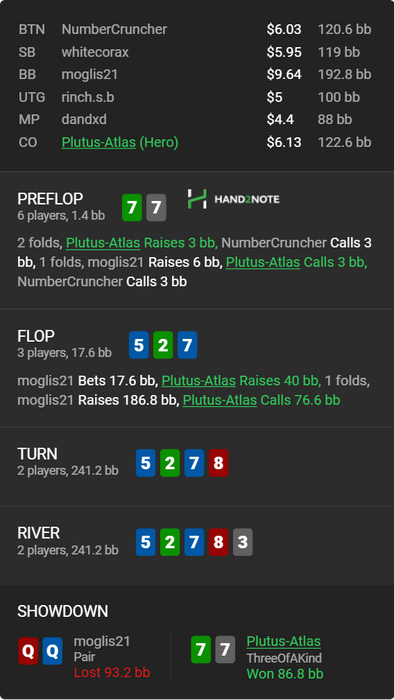394x700 pixels.
Task: Open Plutus-Atlas link in showdown results
Action: [283, 642]
